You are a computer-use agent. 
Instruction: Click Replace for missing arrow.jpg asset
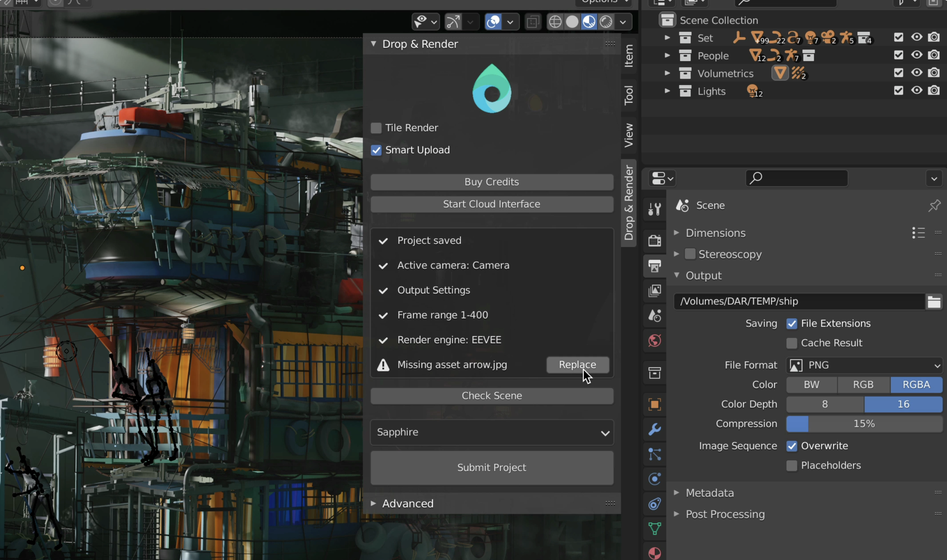(x=578, y=365)
